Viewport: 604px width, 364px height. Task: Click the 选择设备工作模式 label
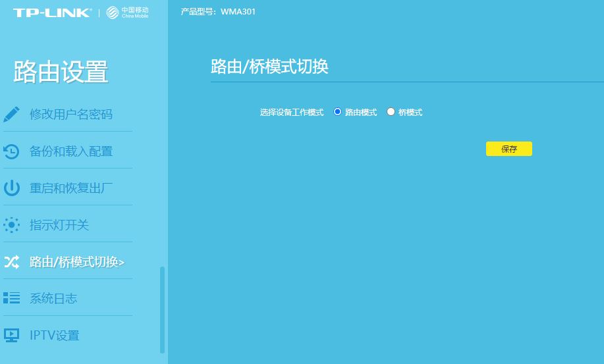[292, 113]
